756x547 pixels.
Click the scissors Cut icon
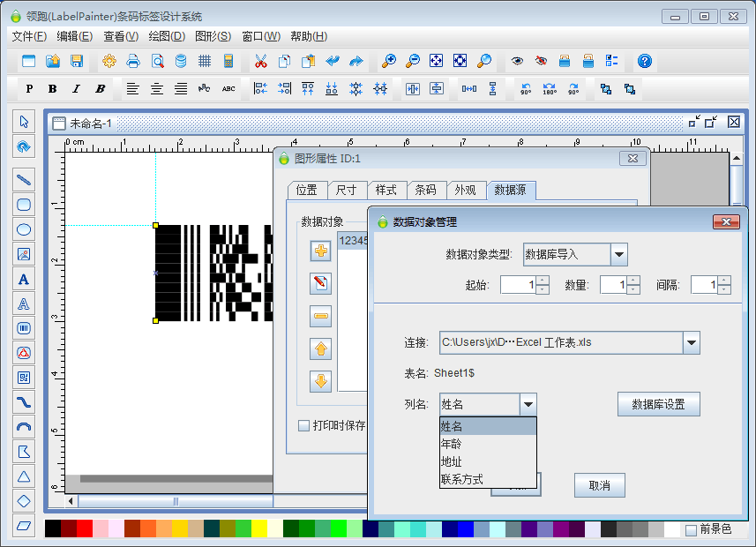pos(261,61)
